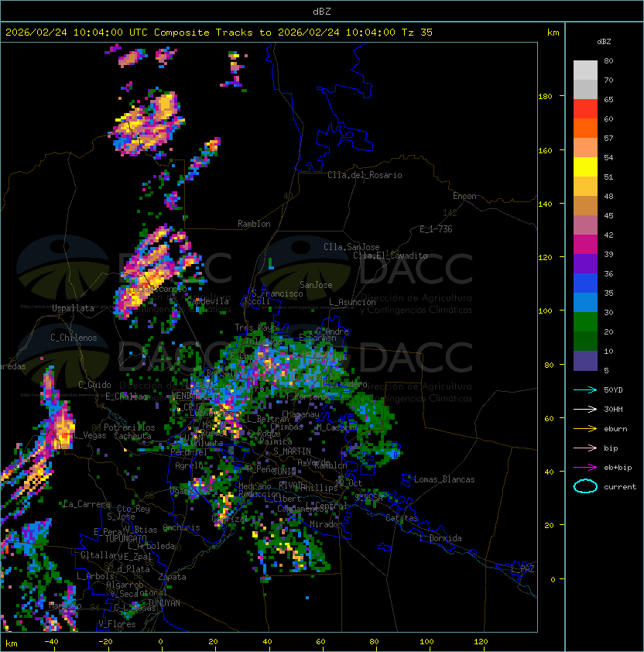Click the bright green 20-30 dBZ swatch

(x=585, y=322)
